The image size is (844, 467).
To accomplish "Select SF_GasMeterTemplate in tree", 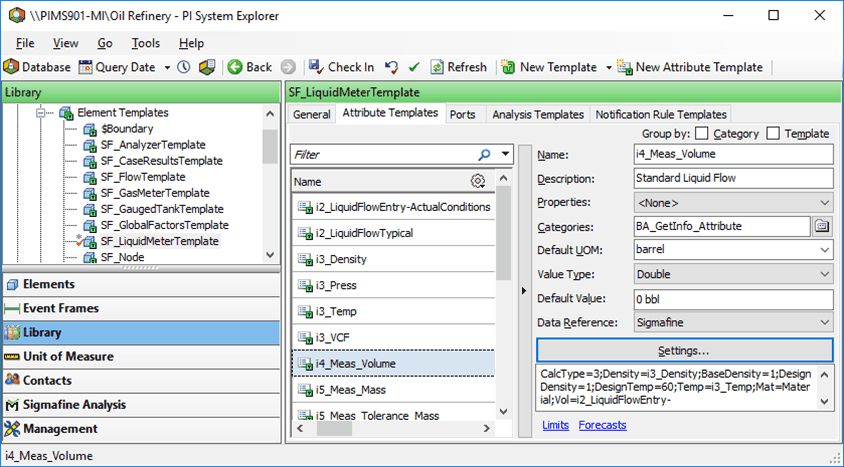I will [155, 193].
